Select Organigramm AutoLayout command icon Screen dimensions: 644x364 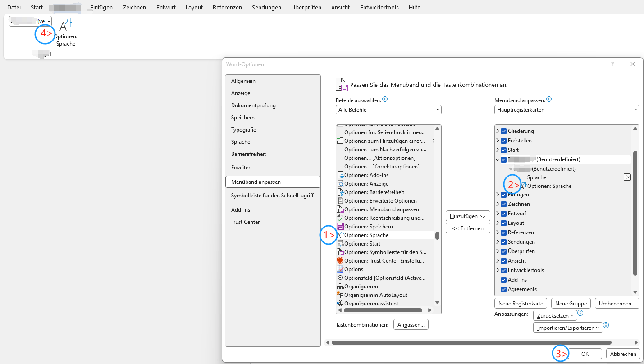[340, 295]
